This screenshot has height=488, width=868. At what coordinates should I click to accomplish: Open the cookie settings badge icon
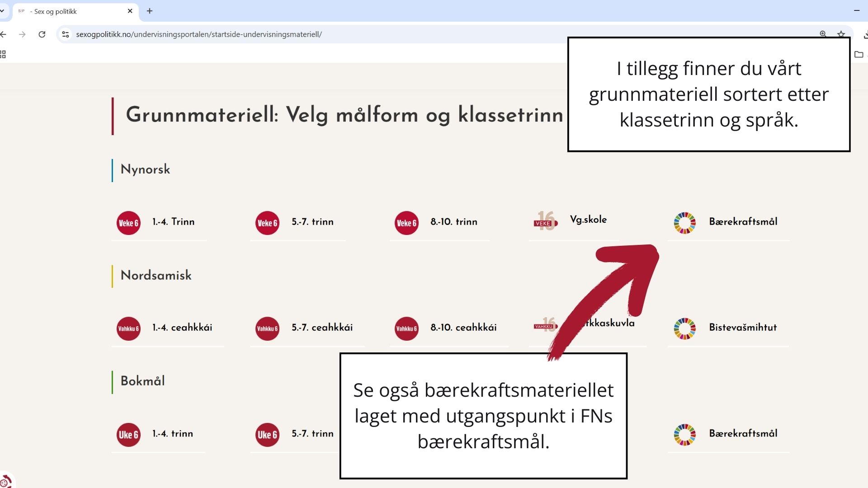click(x=5, y=482)
